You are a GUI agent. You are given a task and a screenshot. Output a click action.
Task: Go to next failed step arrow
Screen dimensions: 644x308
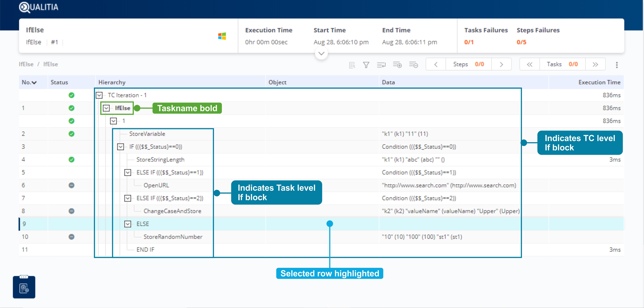click(x=501, y=64)
